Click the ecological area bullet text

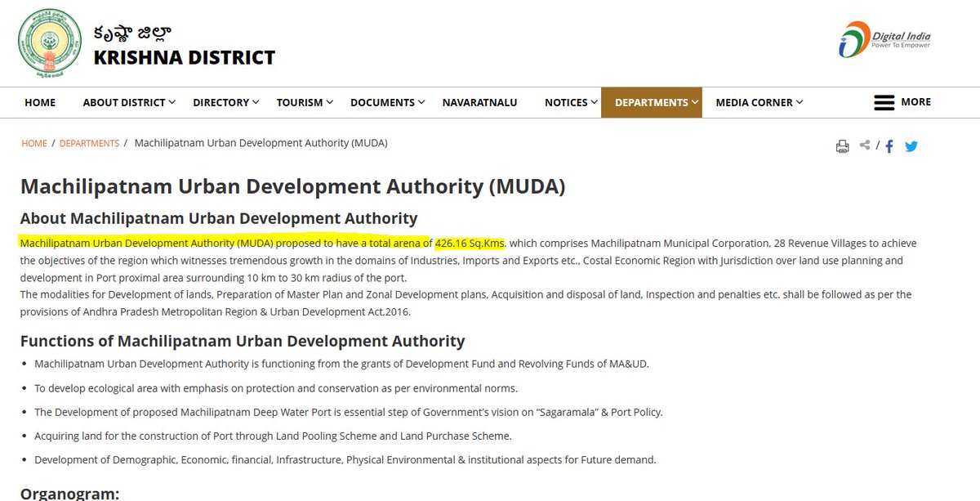click(276, 388)
